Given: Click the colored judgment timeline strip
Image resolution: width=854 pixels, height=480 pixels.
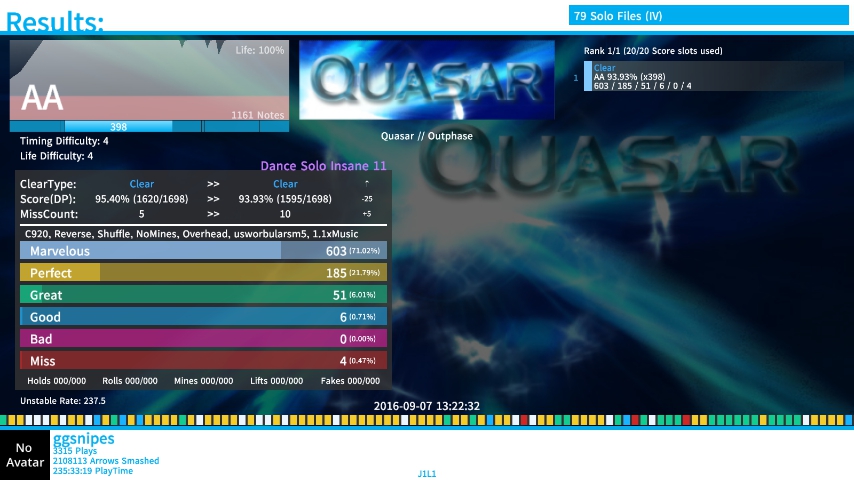Looking at the screenshot, I should pos(426,420).
